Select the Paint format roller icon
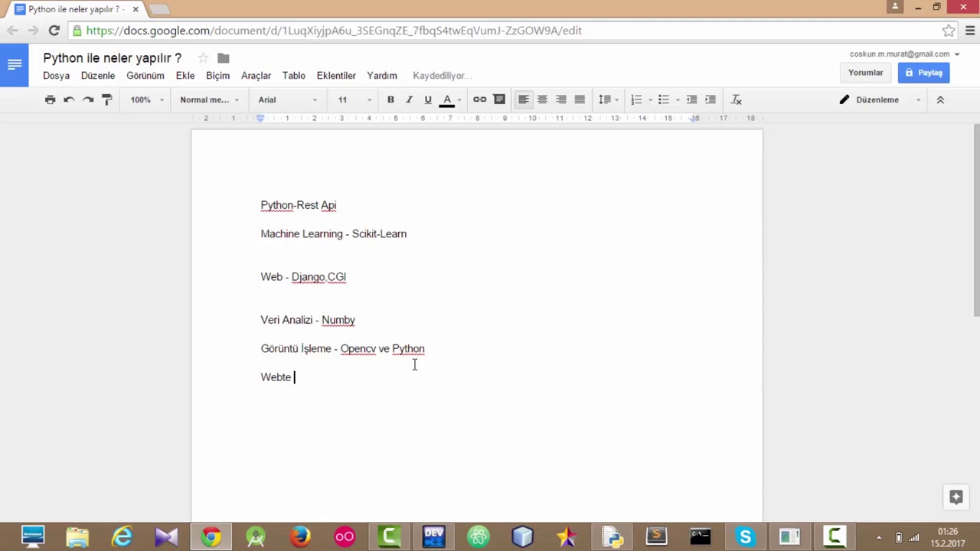Image resolution: width=980 pixels, height=551 pixels. pyautogui.click(x=107, y=99)
